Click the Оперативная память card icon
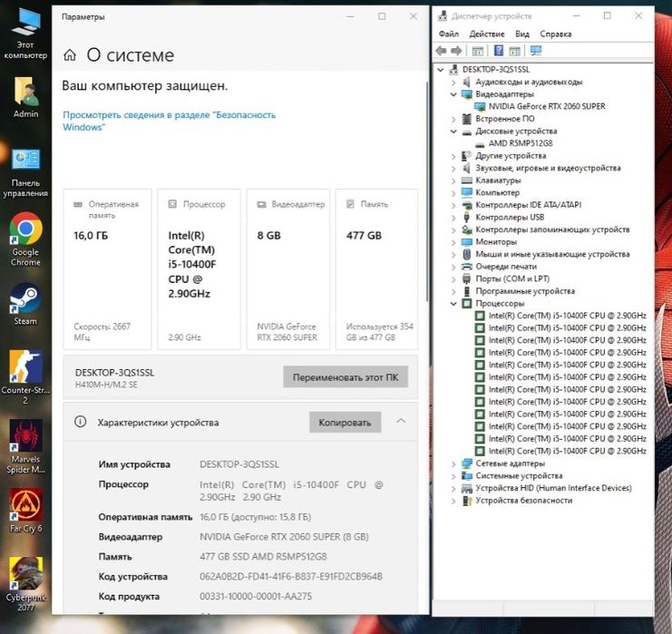The height and width of the screenshot is (634, 672). click(x=78, y=204)
